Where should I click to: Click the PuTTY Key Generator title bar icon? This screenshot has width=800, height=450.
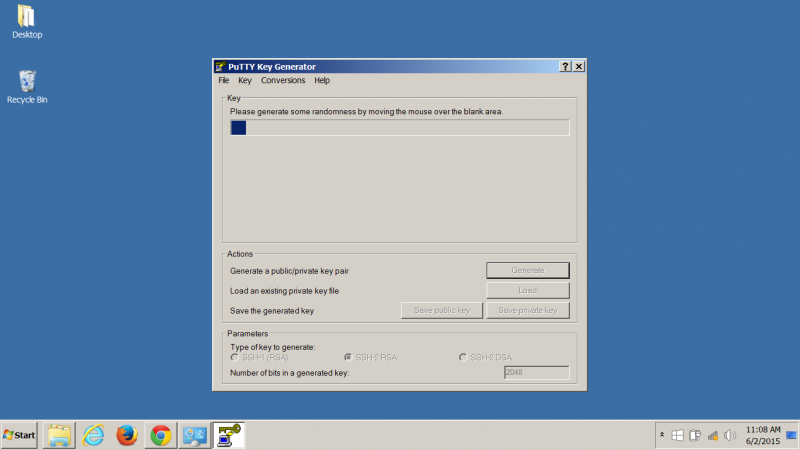coord(220,66)
